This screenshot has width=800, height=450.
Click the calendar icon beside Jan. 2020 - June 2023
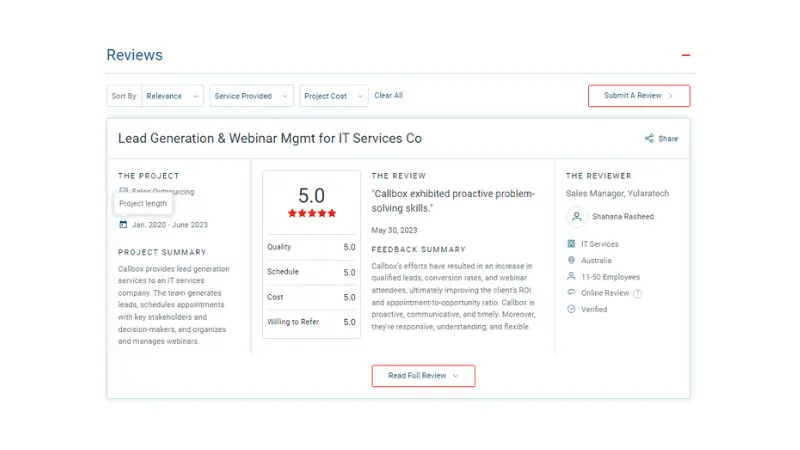[x=123, y=224]
